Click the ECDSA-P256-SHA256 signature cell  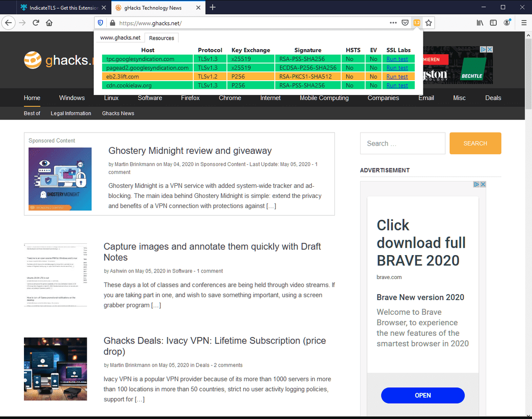point(308,68)
